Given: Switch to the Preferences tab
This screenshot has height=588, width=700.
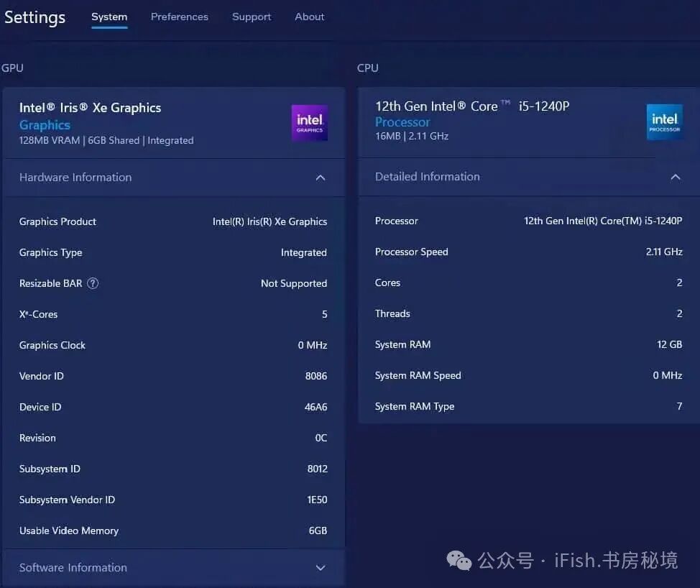Looking at the screenshot, I should click(180, 17).
